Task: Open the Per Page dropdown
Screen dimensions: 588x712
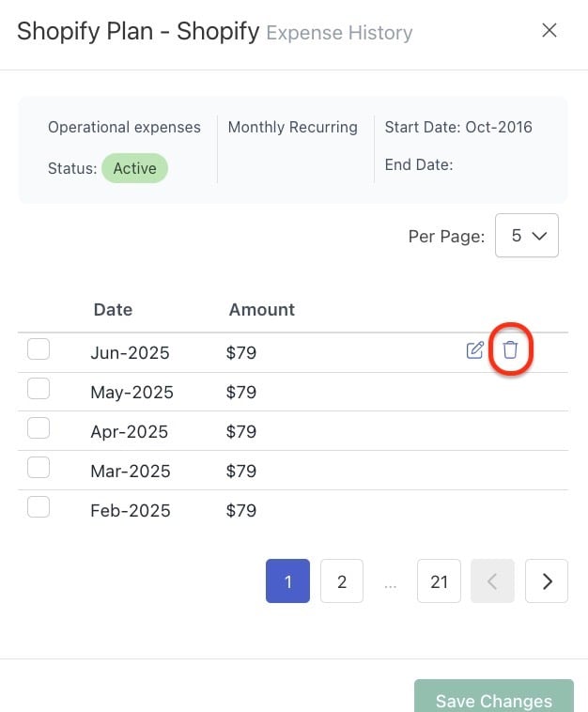Action: 527,235
